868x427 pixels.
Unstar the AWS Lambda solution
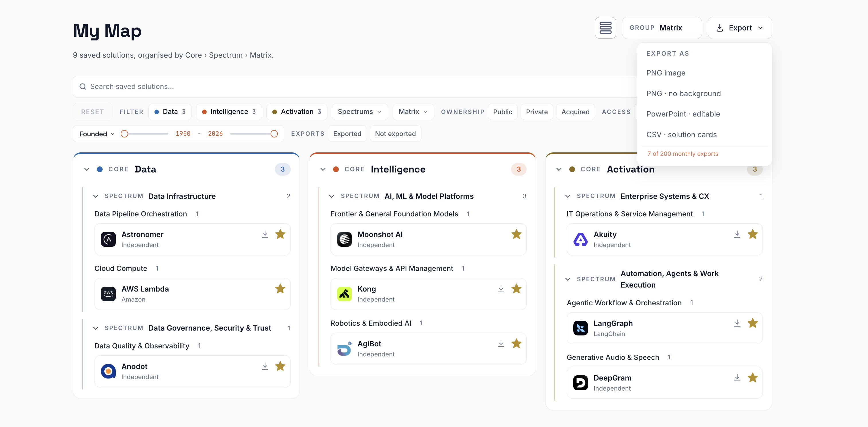tap(280, 289)
